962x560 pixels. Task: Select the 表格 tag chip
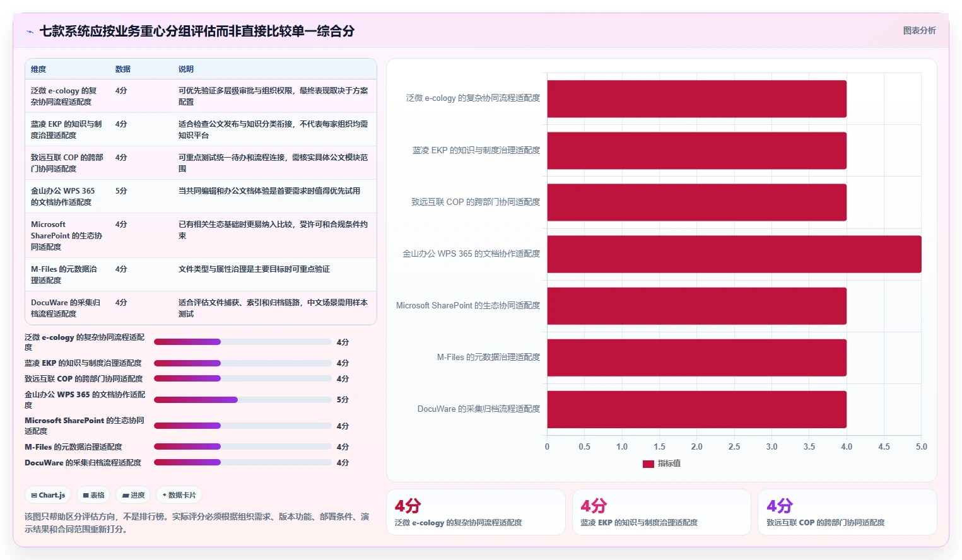pos(93,495)
